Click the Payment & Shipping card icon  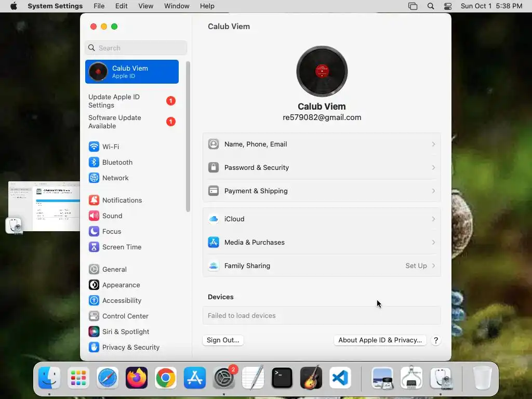(x=214, y=191)
